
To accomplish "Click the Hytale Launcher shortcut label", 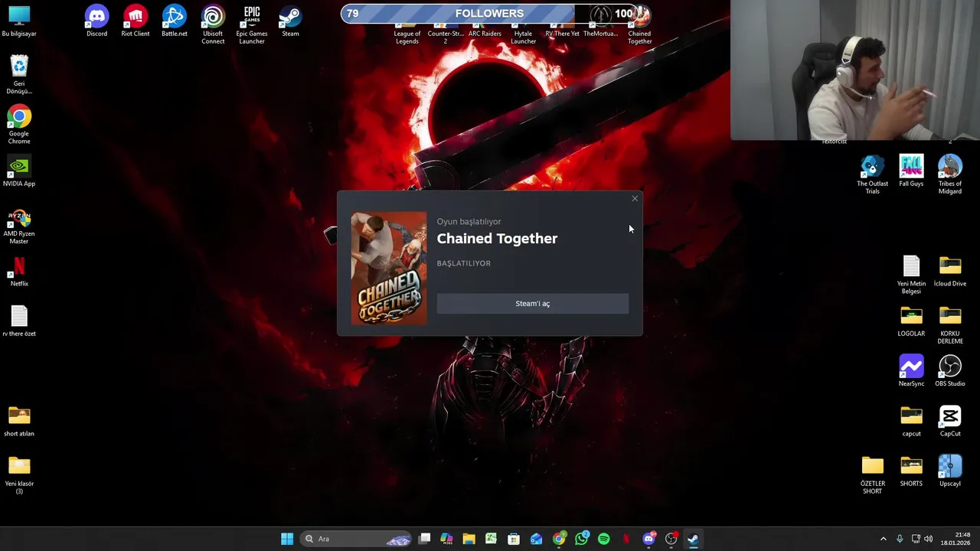I will [x=524, y=37].
